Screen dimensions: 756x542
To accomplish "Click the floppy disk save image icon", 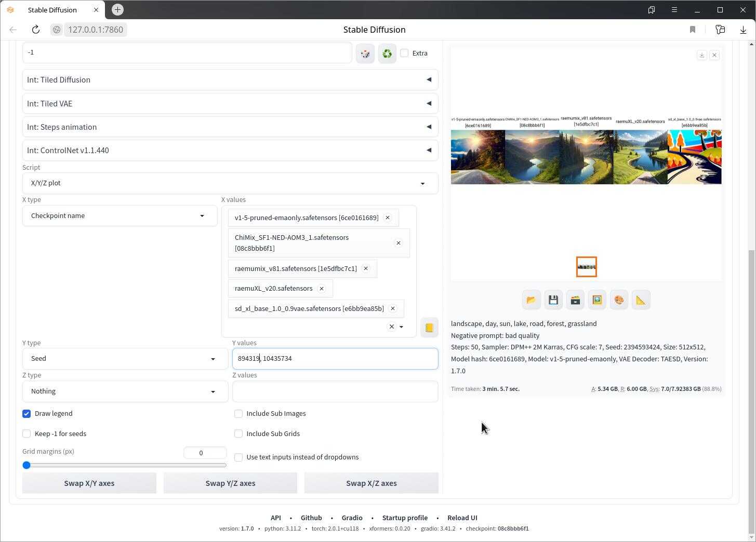I will [x=553, y=300].
